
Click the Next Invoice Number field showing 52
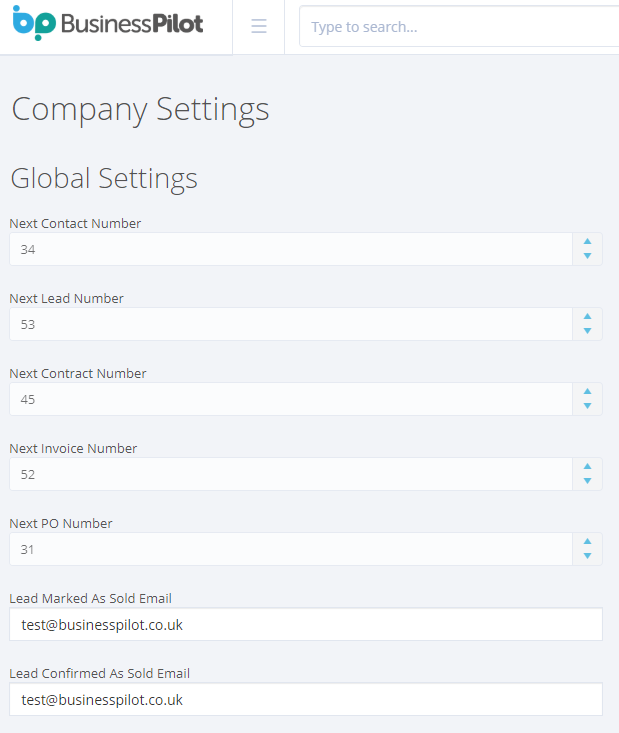291,474
